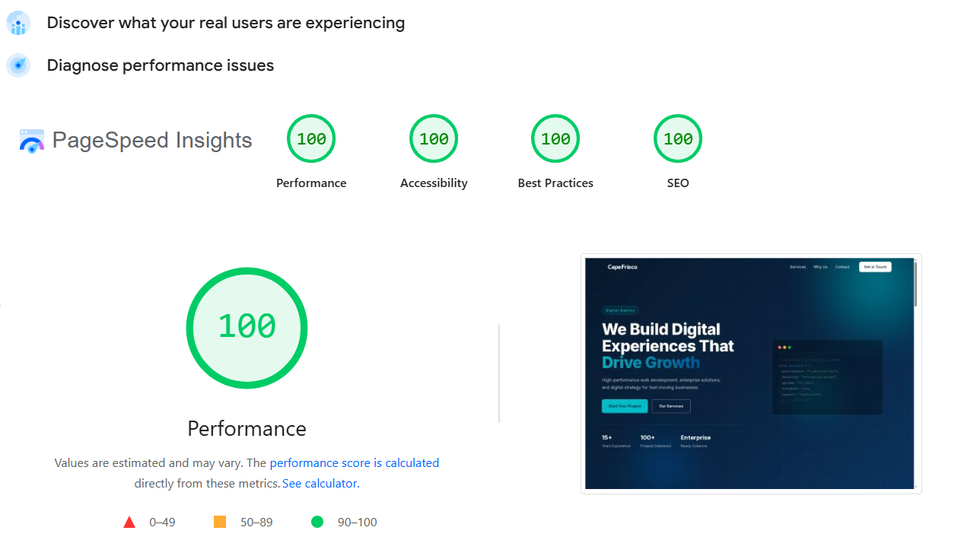Click the Our Services button
This screenshot has height=540, width=980.
tap(670, 406)
